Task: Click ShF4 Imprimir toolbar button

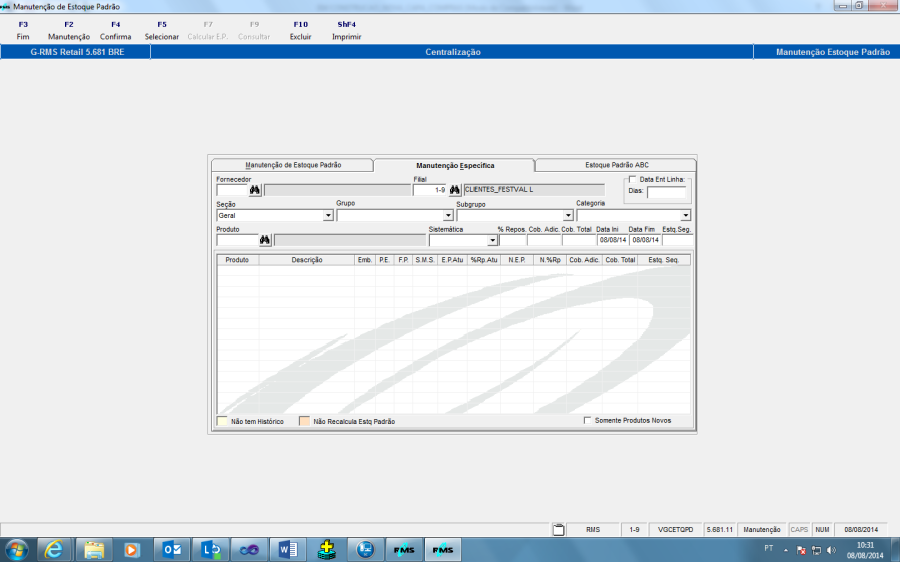Action: coord(347,30)
